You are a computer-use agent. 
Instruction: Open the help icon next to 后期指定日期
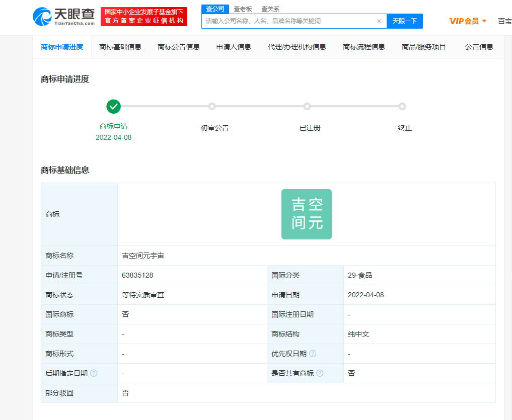[94, 373]
